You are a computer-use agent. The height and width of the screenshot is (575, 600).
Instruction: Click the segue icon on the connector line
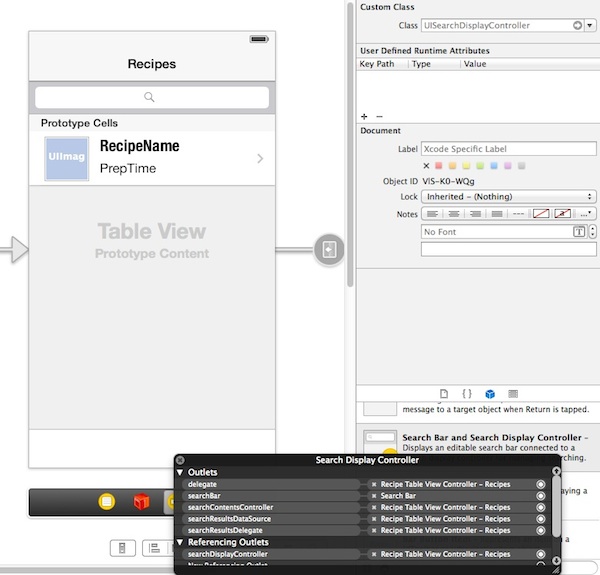330,249
